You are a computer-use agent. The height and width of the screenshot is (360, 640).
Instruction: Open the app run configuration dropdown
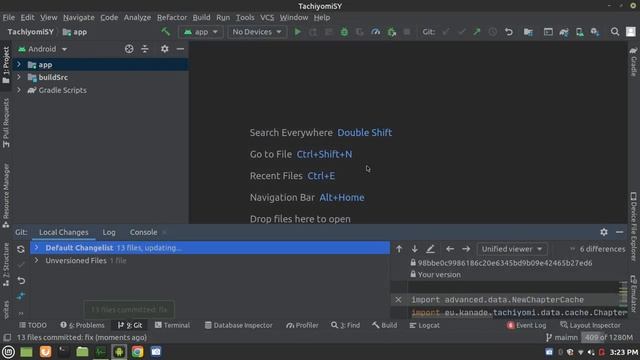click(200, 32)
